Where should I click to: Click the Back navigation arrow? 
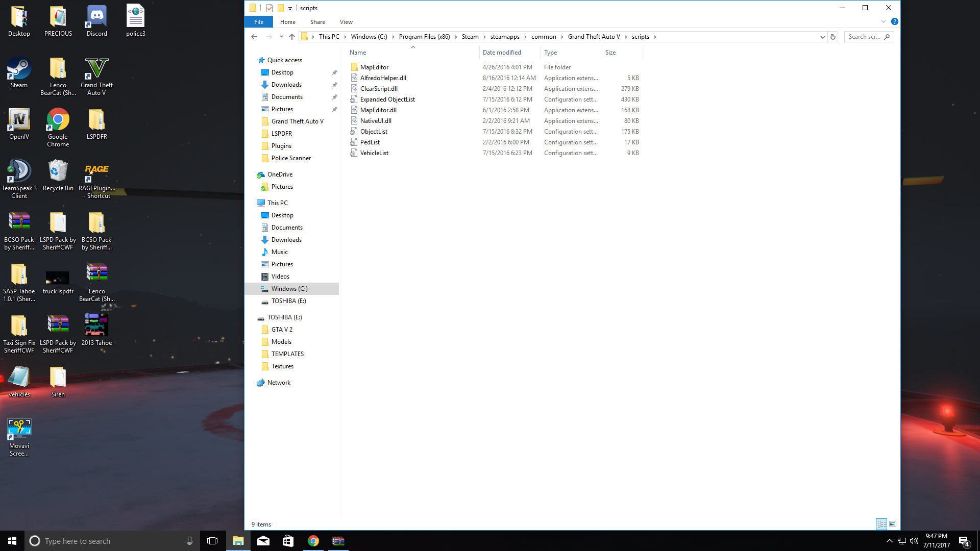point(254,37)
